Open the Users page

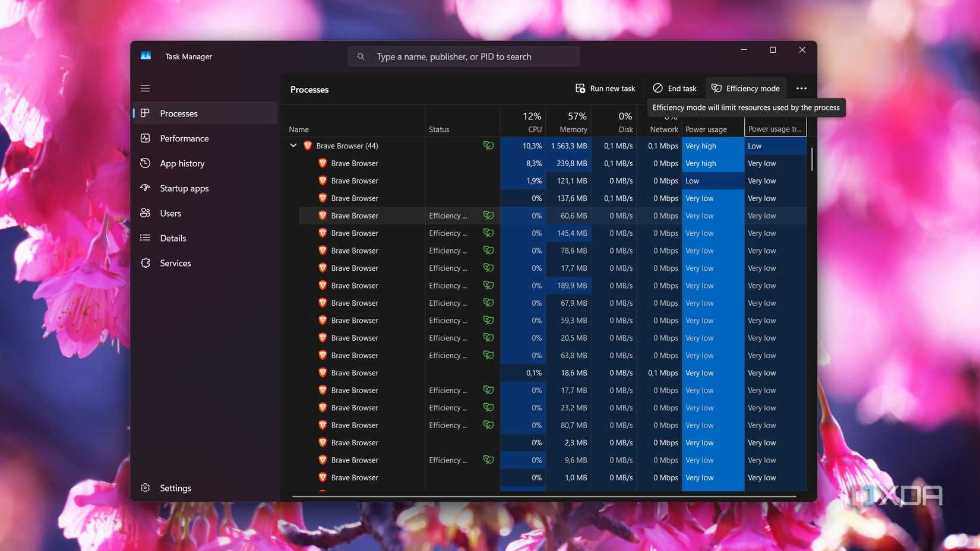pos(205,213)
